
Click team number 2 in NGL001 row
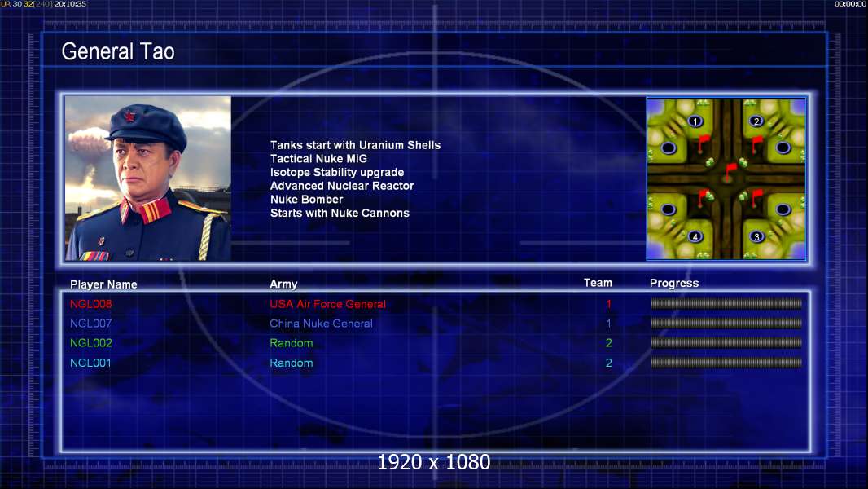[x=608, y=363]
